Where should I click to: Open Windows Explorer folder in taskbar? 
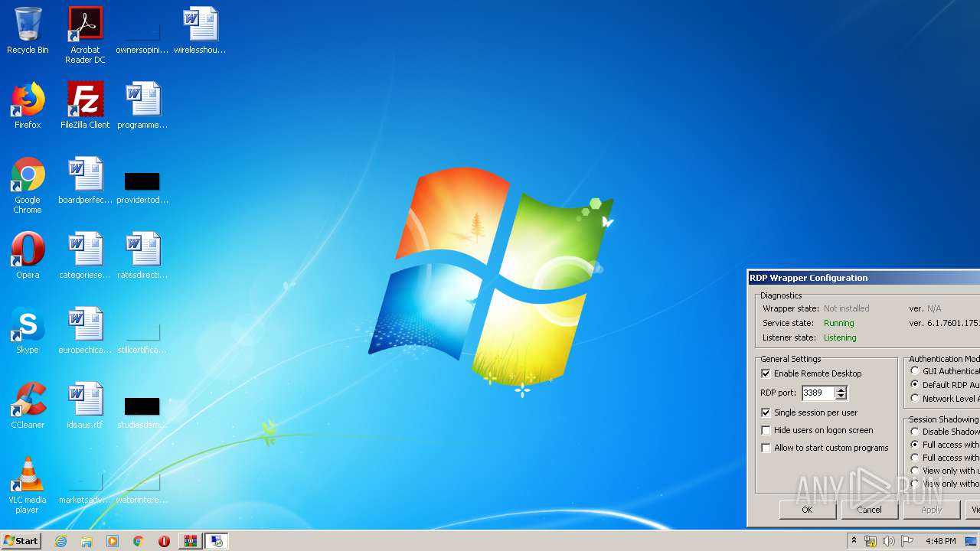click(87, 541)
